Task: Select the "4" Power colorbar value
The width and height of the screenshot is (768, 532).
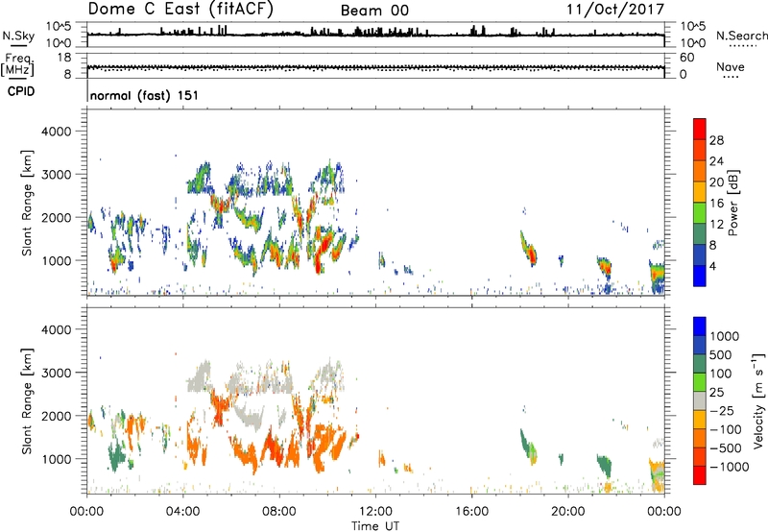Action: (712, 266)
